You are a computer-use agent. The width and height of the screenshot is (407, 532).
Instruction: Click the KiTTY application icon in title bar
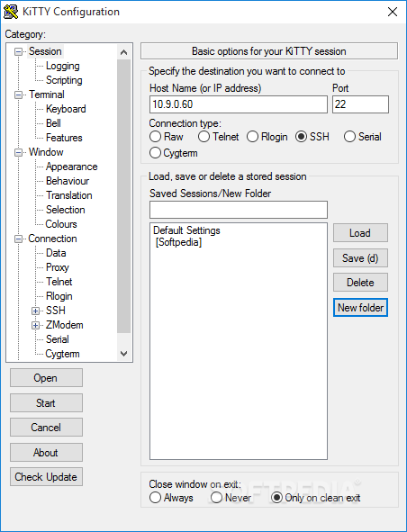(x=11, y=12)
